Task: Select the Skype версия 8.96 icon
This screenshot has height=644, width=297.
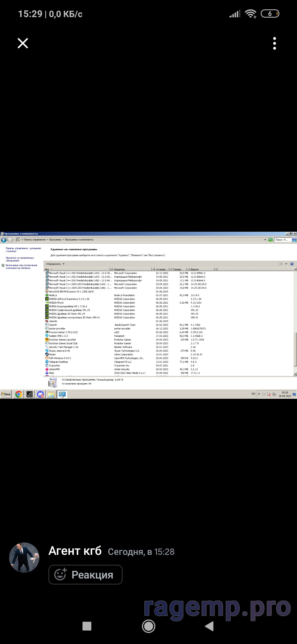Action: point(47,351)
